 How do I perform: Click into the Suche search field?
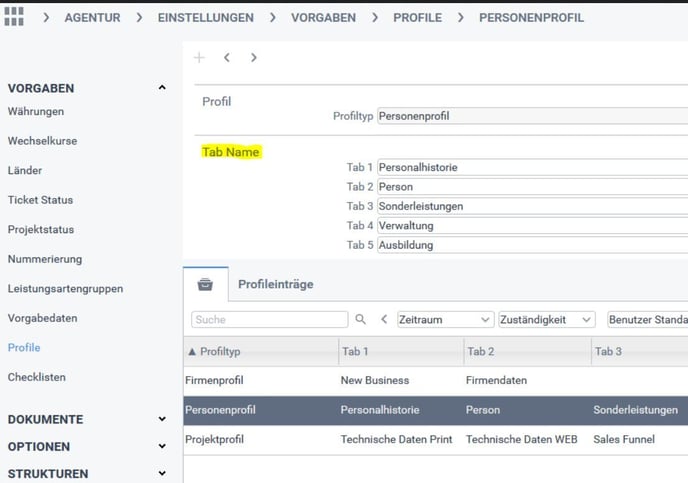click(269, 320)
